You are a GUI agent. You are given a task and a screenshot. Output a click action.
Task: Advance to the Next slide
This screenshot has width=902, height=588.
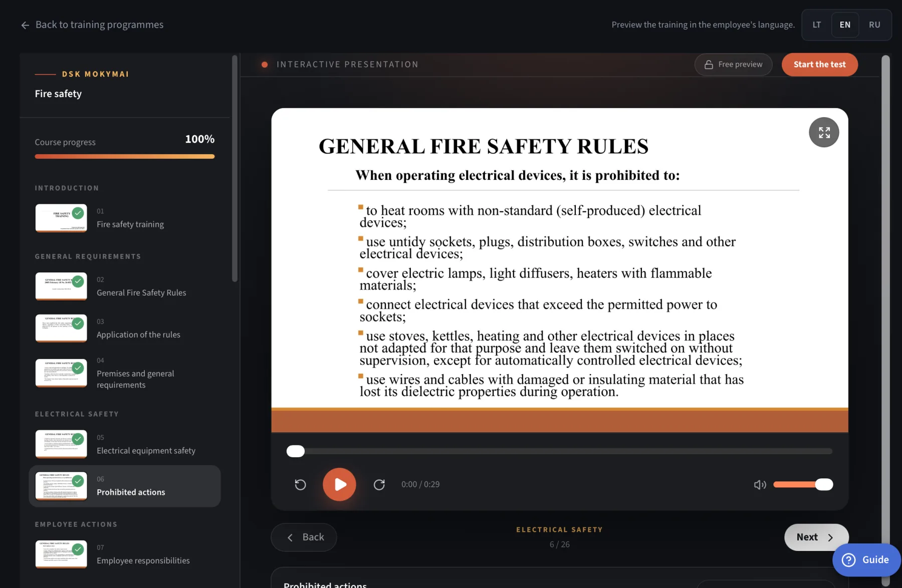816,537
